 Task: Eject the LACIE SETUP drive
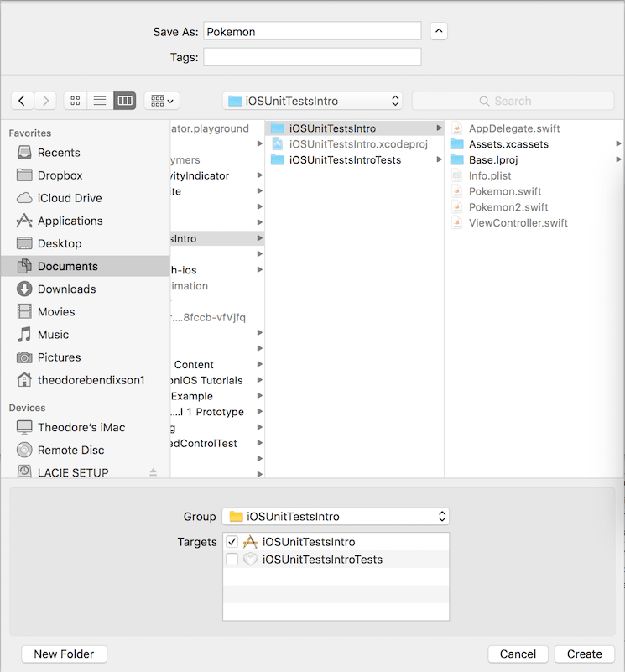click(x=153, y=472)
